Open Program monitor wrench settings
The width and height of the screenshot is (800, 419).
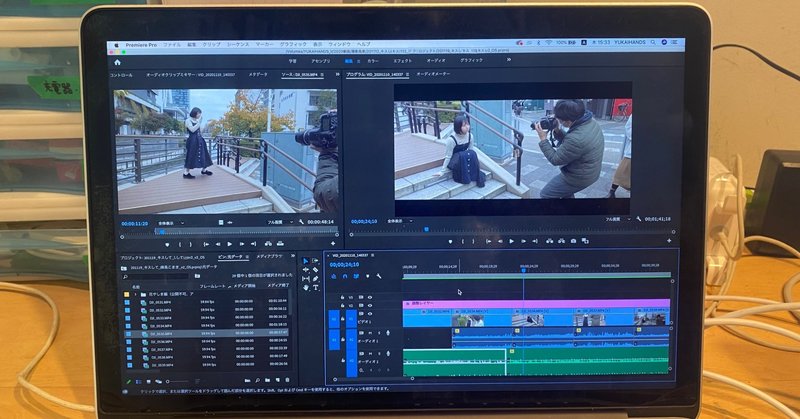click(638, 219)
